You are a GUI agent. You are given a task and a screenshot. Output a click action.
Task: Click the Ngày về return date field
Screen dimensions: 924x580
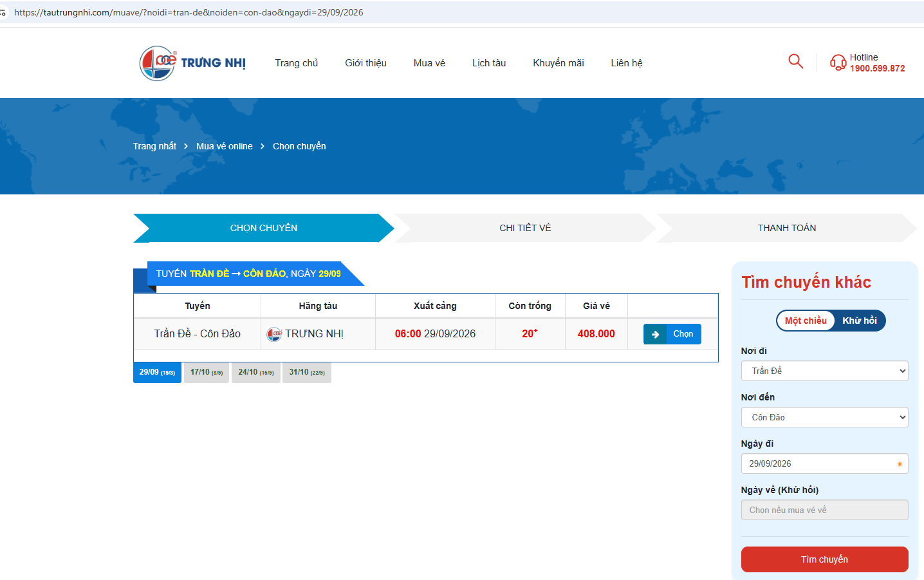click(824, 510)
